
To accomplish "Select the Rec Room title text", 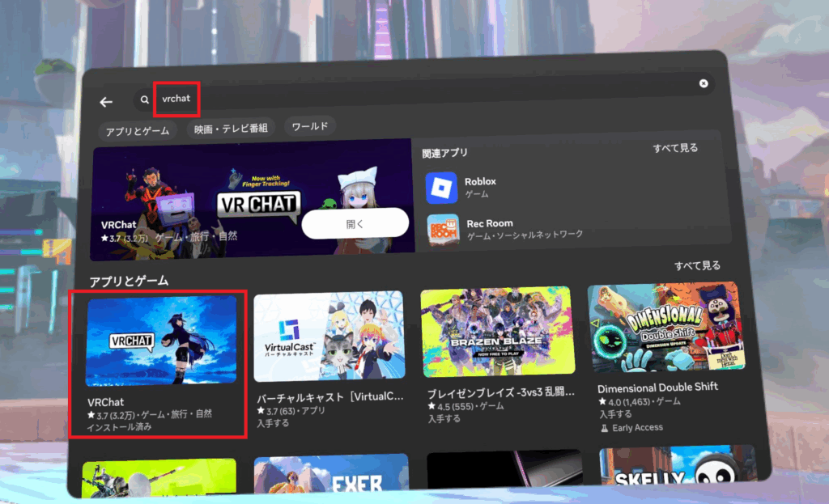I will [490, 223].
